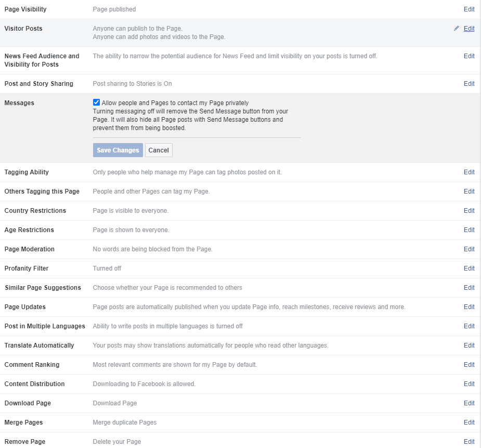Open the Merge Pages option

(469, 422)
